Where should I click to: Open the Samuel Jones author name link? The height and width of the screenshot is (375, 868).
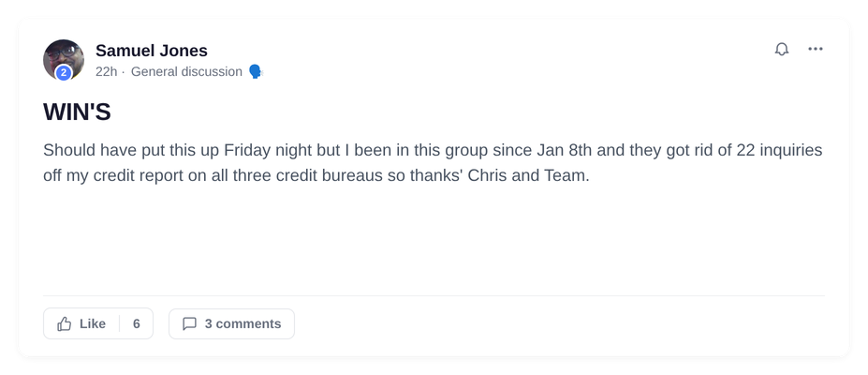pos(151,51)
